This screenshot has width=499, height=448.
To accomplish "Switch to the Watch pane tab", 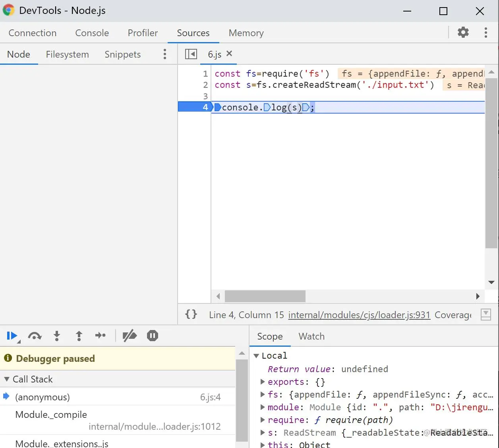I will click(311, 336).
